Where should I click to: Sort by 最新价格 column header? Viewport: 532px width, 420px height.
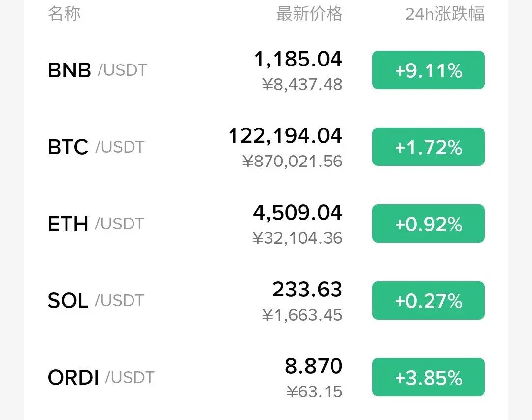tap(309, 14)
